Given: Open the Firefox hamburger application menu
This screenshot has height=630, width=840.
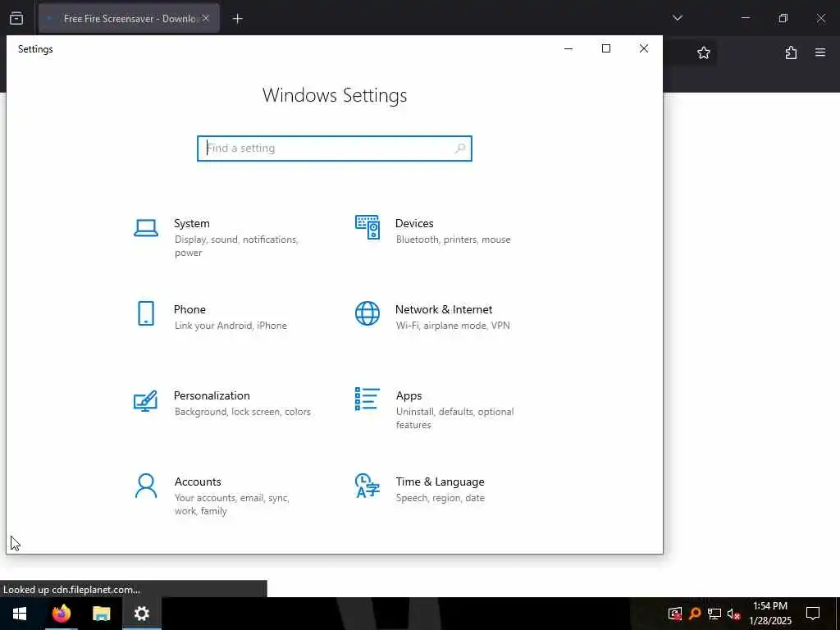Looking at the screenshot, I should [x=820, y=52].
